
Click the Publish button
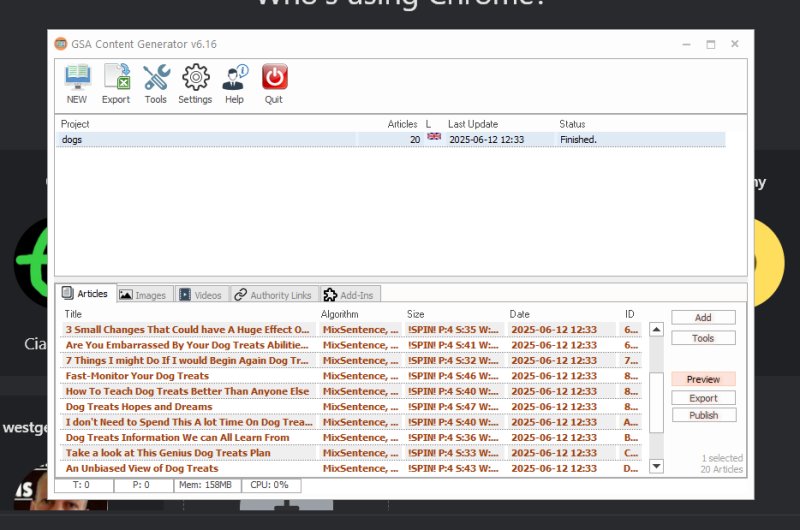[x=703, y=415]
